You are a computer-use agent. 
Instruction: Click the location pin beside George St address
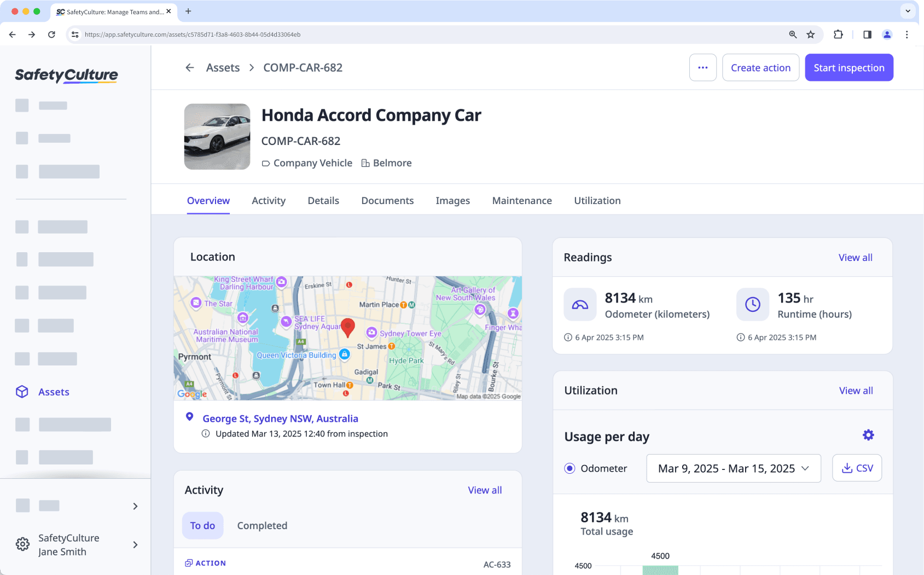(189, 416)
